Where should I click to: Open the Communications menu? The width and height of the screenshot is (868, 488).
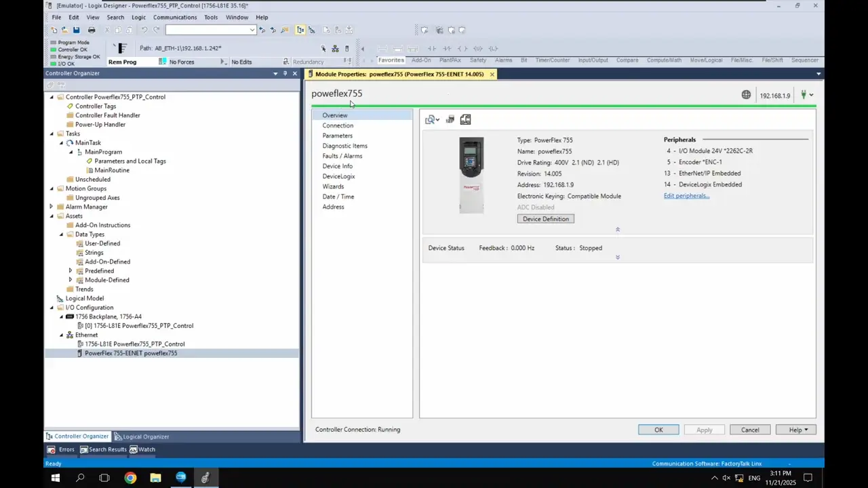[x=174, y=17]
